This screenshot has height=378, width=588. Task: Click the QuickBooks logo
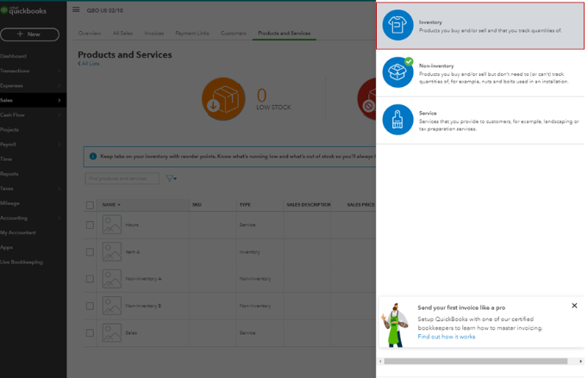click(23, 10)
